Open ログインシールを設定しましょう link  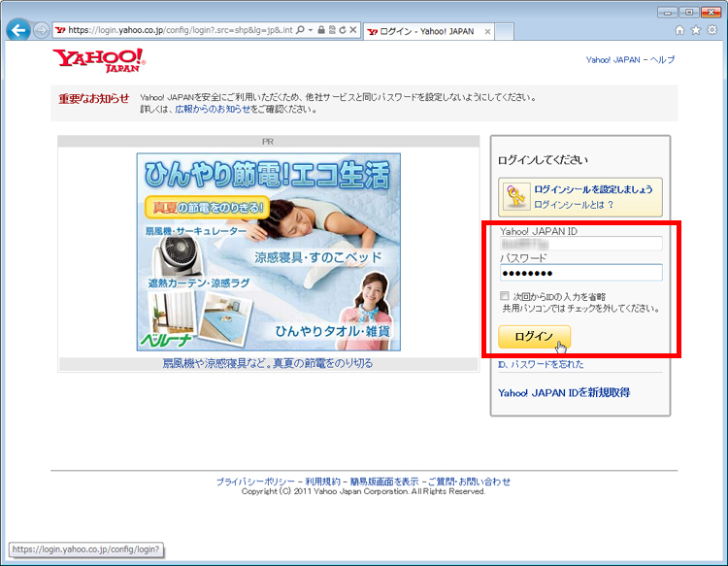coord(593,189)
